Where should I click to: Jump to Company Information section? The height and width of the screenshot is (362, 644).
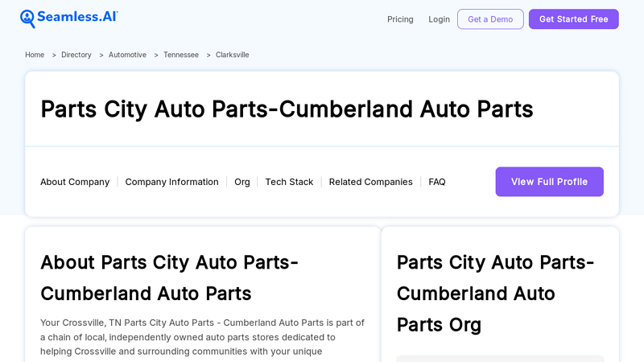coord(171,182)
